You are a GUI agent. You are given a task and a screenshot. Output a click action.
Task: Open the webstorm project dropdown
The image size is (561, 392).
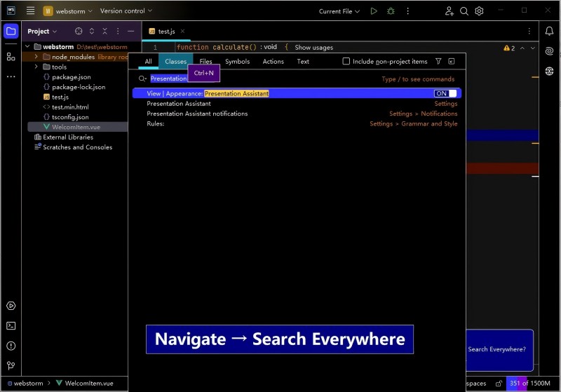click(x=67, y=11)
